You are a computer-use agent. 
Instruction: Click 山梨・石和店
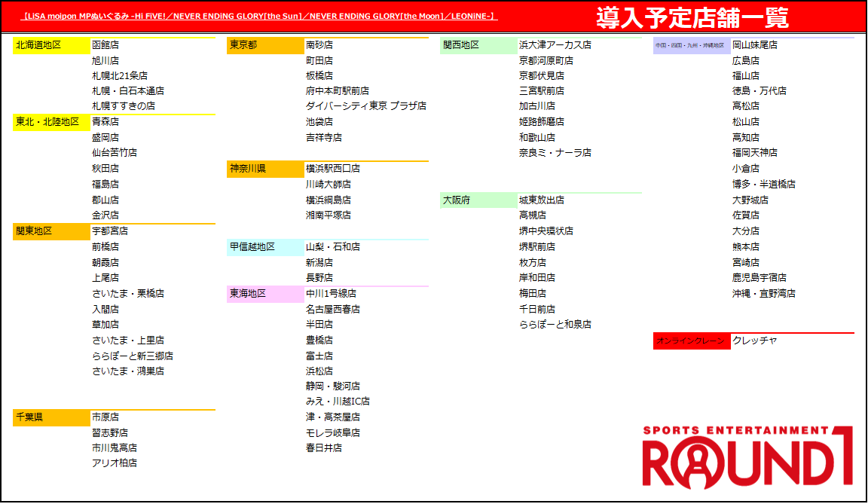[x=333, y=247]
